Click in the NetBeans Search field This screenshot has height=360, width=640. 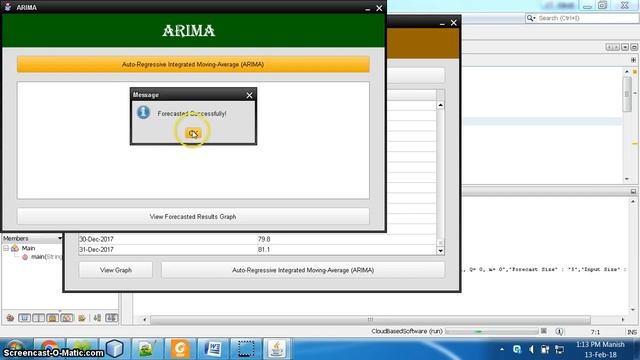[587, 18]
